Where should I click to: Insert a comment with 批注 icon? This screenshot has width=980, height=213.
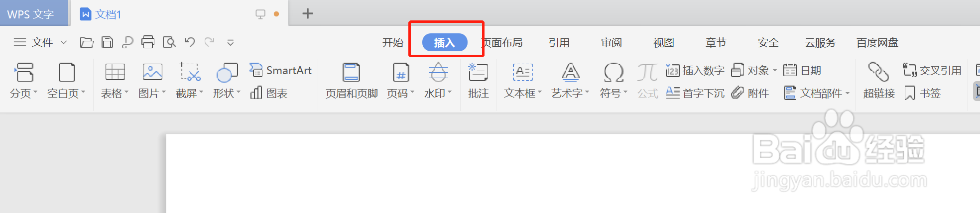[x=478, y=81]
